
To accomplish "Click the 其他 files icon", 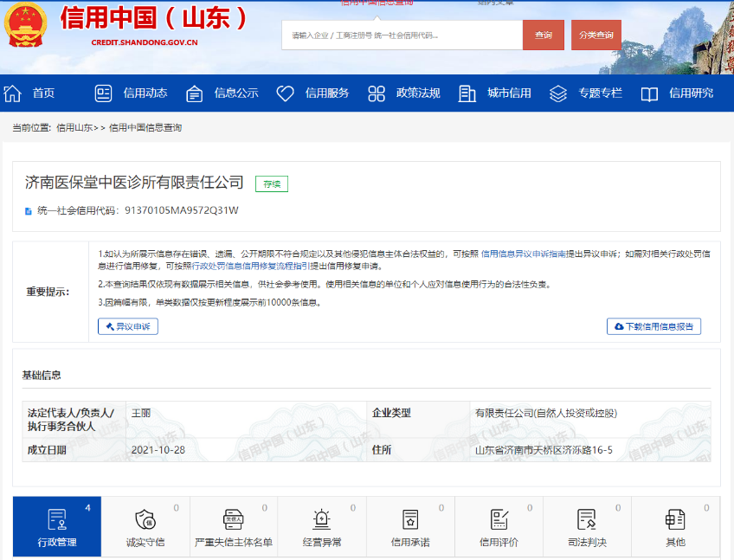I will [x=675, y=519].
